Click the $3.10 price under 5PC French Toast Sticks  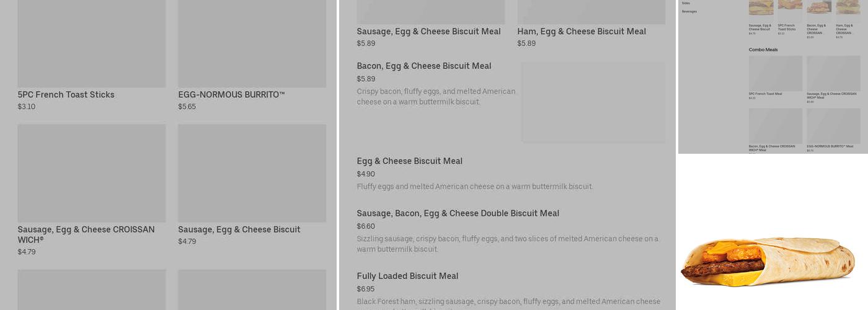coord(27,107)
